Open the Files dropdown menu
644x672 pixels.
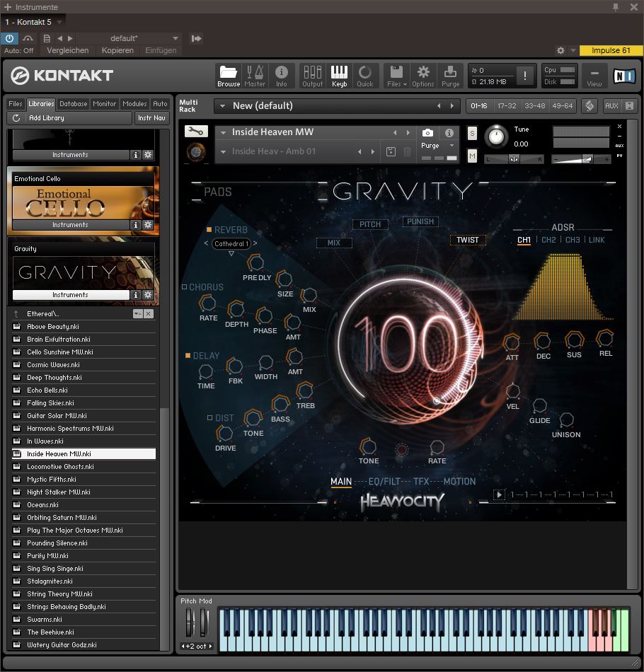[x=396, y=76]
